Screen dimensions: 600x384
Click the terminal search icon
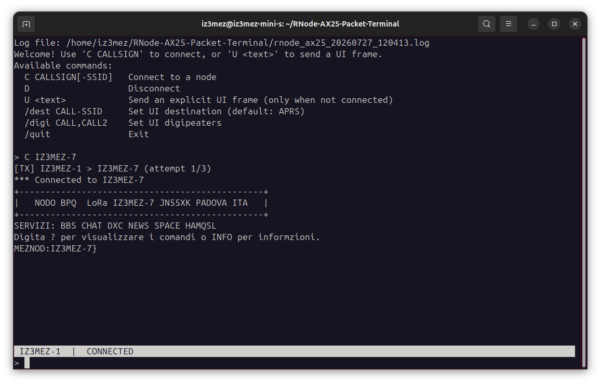coord(486,24)
